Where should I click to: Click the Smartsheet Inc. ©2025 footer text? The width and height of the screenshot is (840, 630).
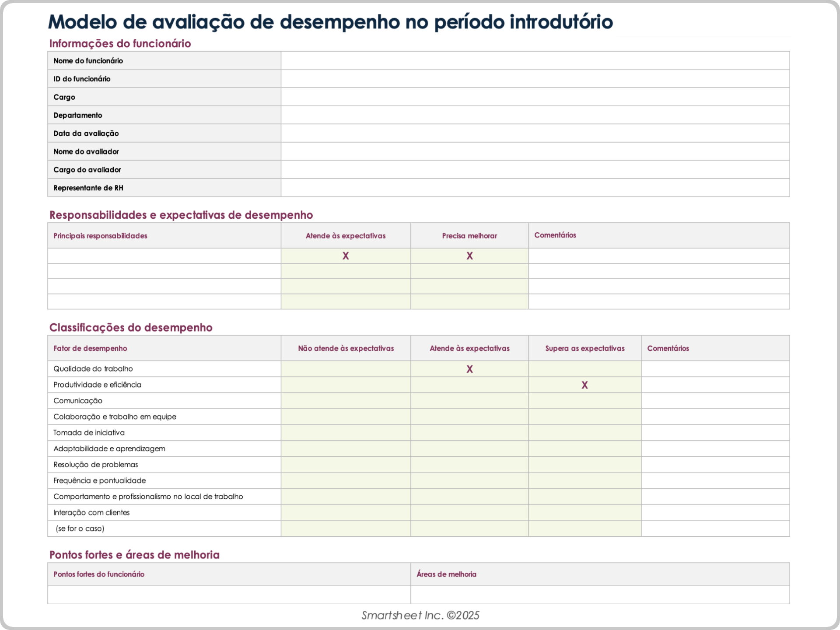coord(420,615)
